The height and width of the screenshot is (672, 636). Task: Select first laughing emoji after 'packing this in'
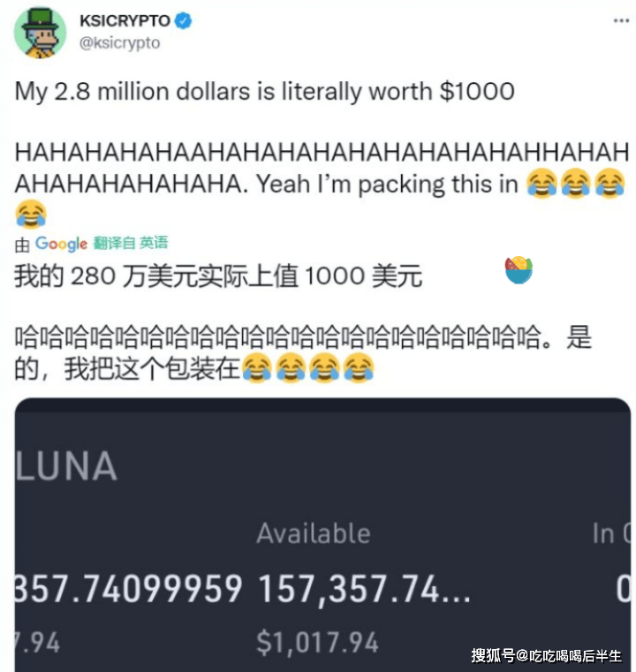click(x=541, y=183)
